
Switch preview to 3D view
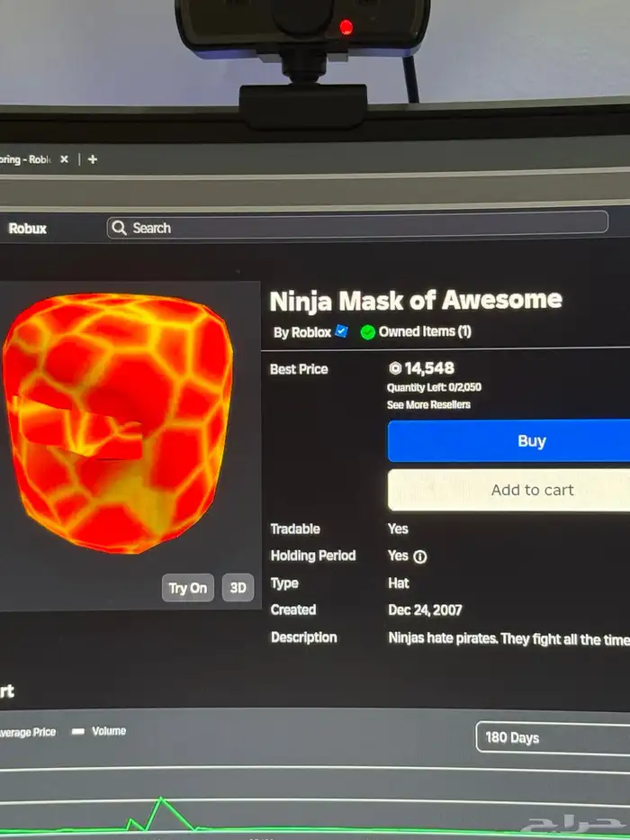238,588
